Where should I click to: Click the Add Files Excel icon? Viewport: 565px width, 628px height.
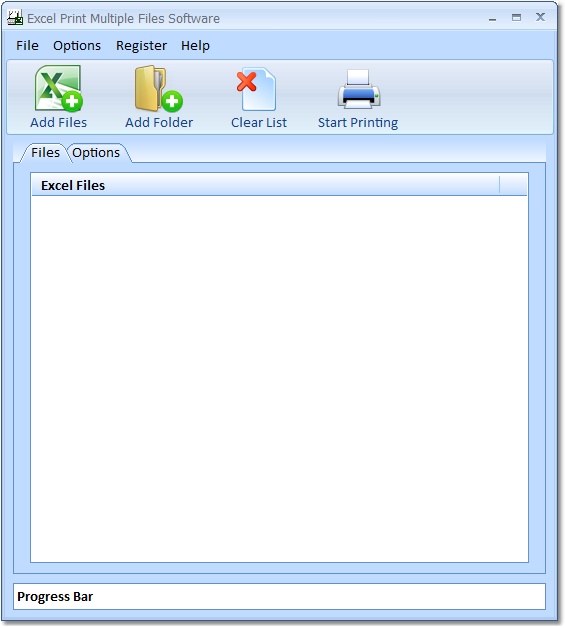click(x=59, y=89)
